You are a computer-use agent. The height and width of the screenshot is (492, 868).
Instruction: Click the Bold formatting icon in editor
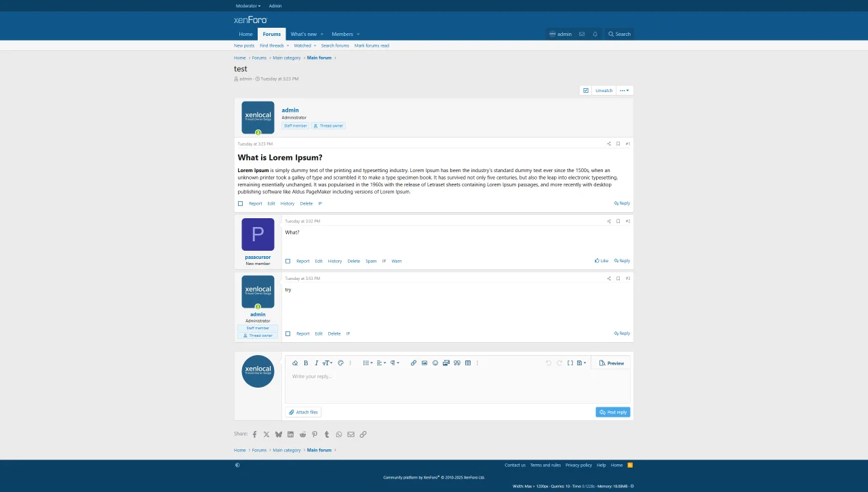point(306,363)
